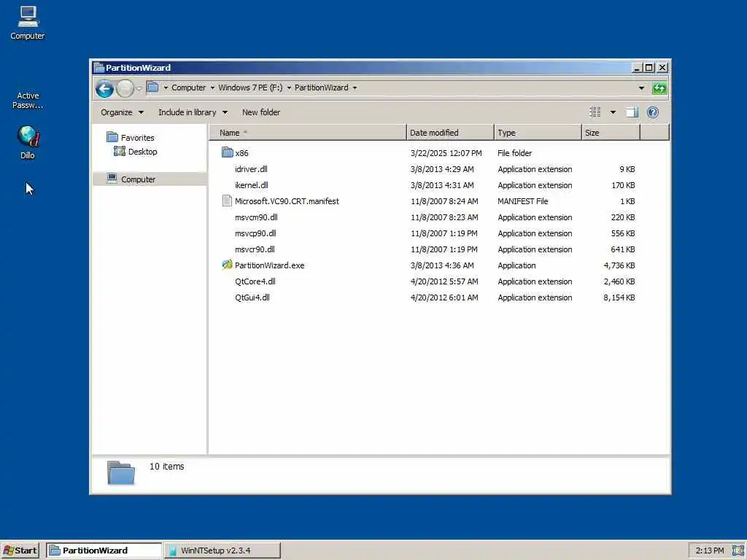Viewport: 747px width, 560px height.
Task: Open the address bar history dropdown
Action: pos(641,88)
